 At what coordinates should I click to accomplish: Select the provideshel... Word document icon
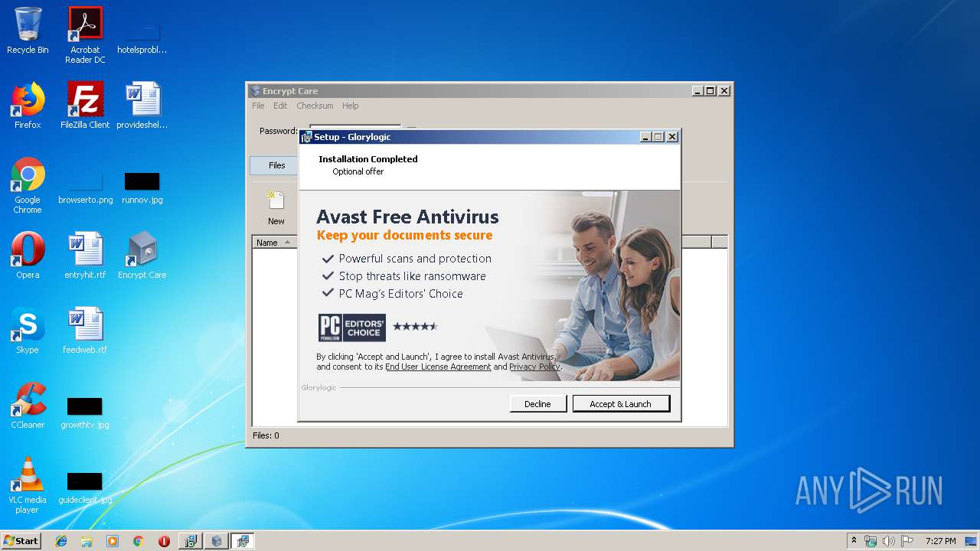142,106
